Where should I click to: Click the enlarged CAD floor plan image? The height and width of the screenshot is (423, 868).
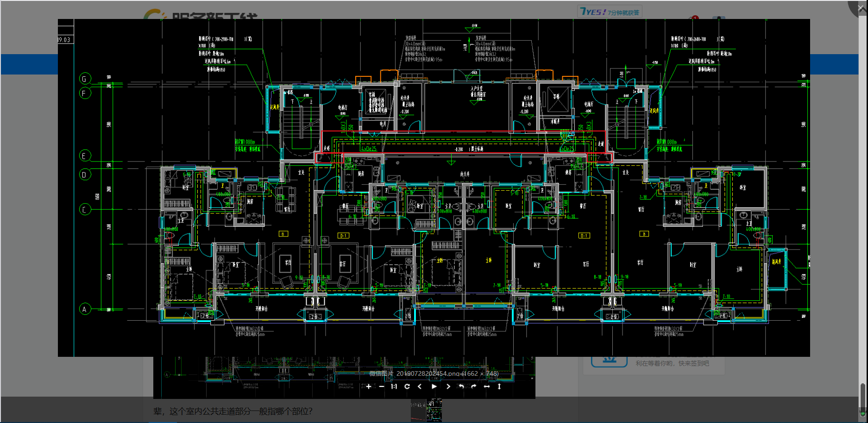point(434,187)
